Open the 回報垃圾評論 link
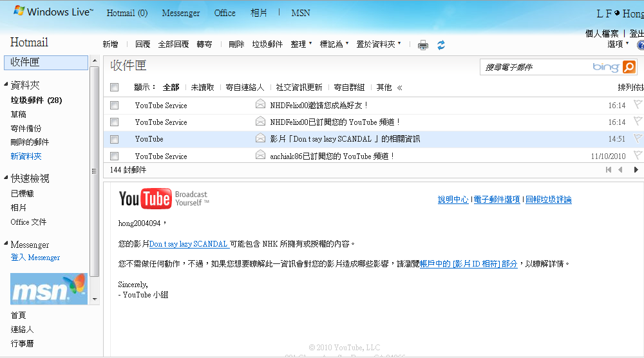Viewport: 644px width, 358px height. [548, 200]
